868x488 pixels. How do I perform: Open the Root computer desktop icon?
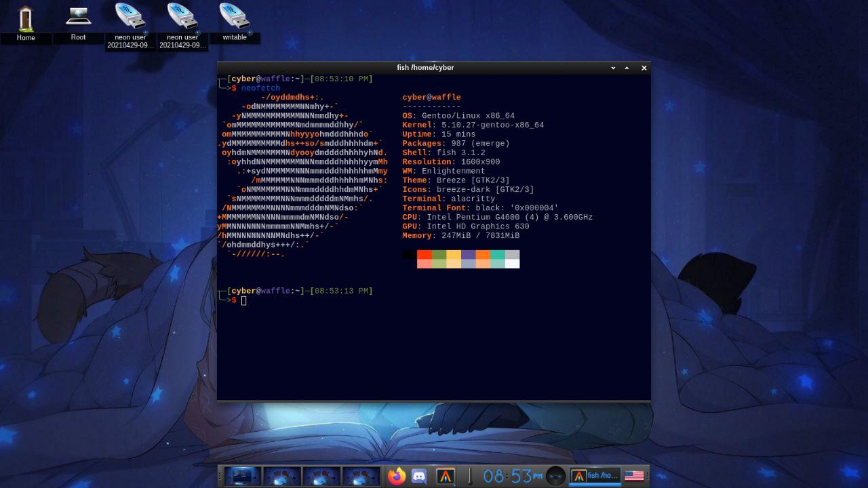coord(78,22)
